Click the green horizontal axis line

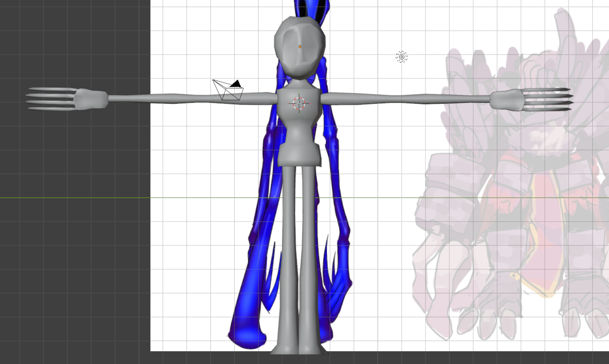click(72, 197)
